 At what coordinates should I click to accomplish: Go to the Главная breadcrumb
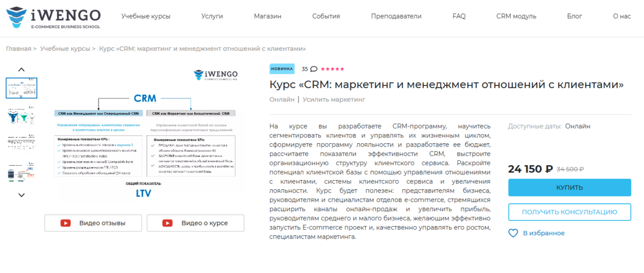click(x=19, y=49)
